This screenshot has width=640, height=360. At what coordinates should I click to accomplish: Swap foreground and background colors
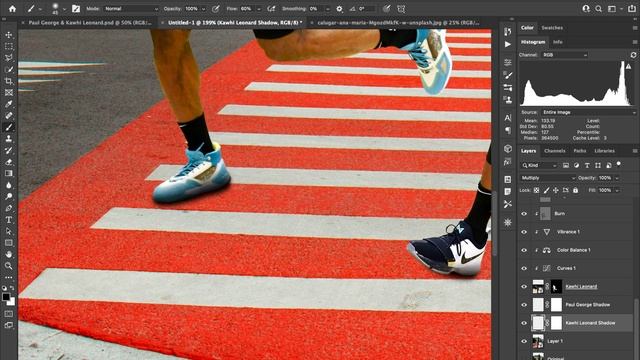(x=12, y=288)
